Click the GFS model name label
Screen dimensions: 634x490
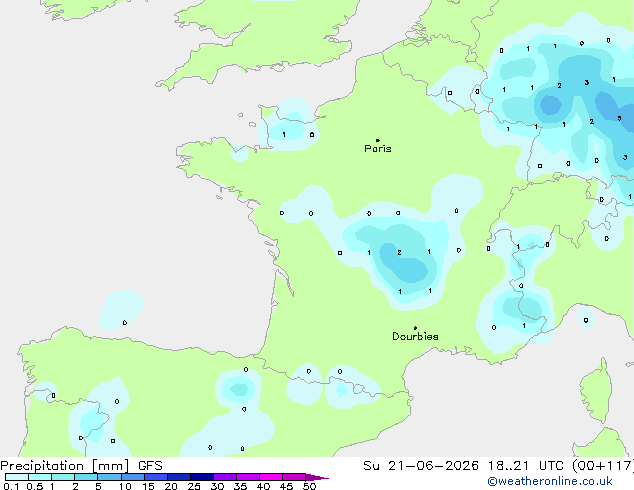150,466
